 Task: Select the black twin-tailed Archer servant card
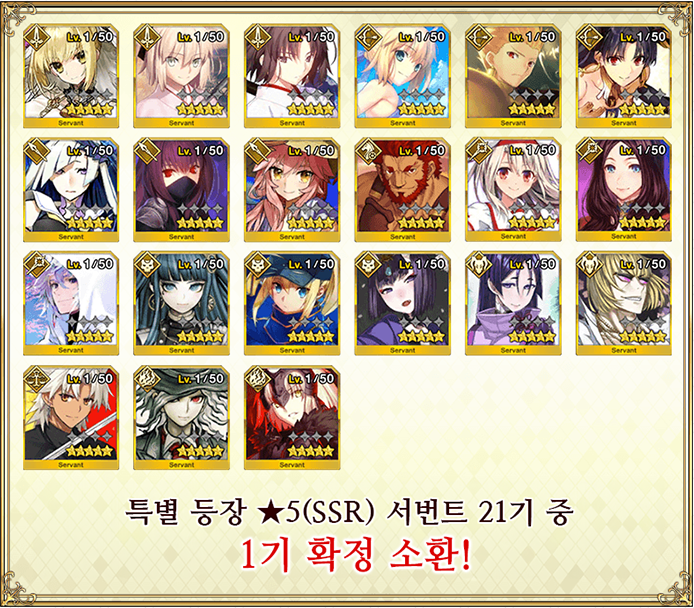tap(624, 76)
